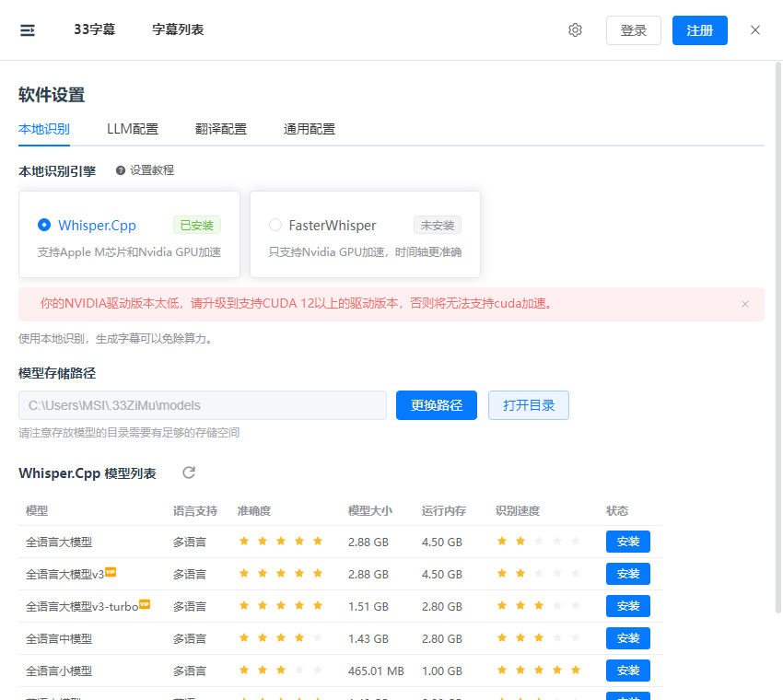
Task: Click the 已安装 badge on Whisper.Cpp
Action: 197,225
